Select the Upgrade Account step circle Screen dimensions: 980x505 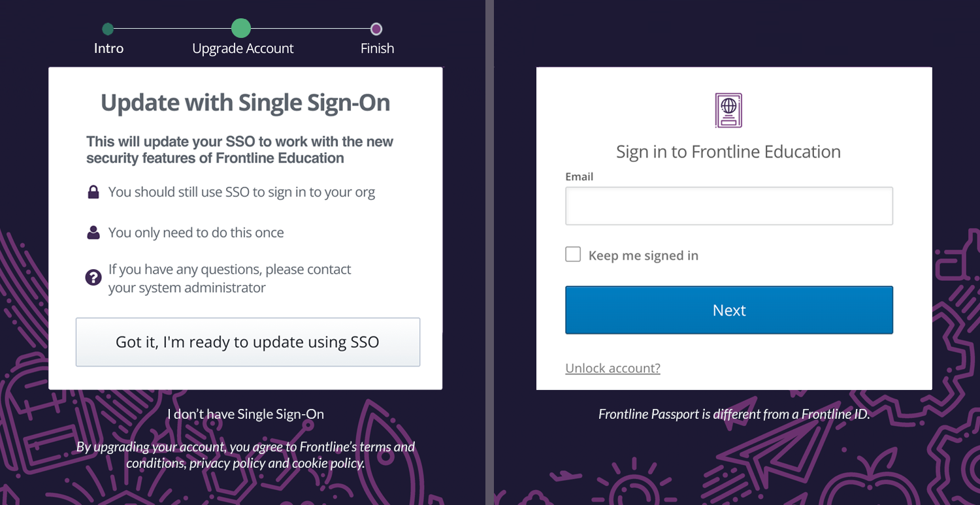241,28
